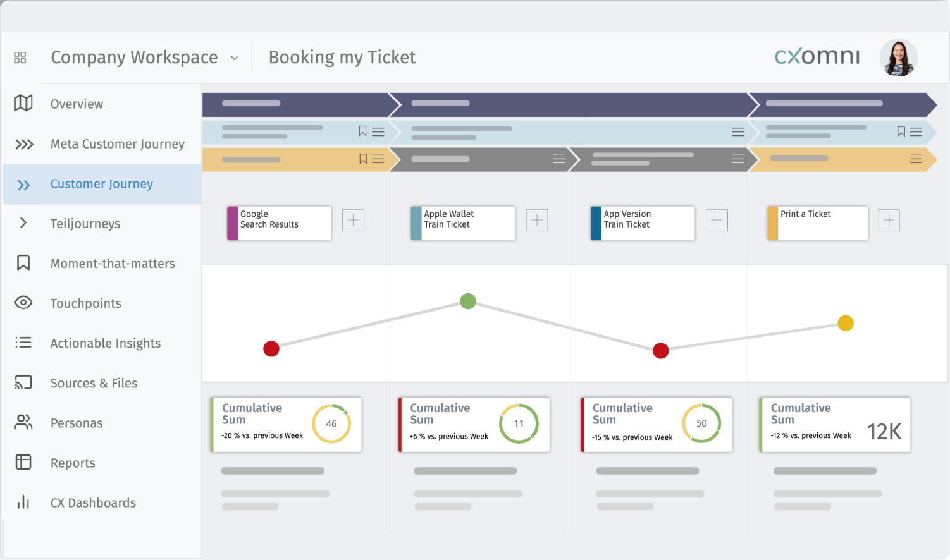Viewport: 950px width, 560px height.
Task: Click the user profile avatar
Action: pos(899,58)
